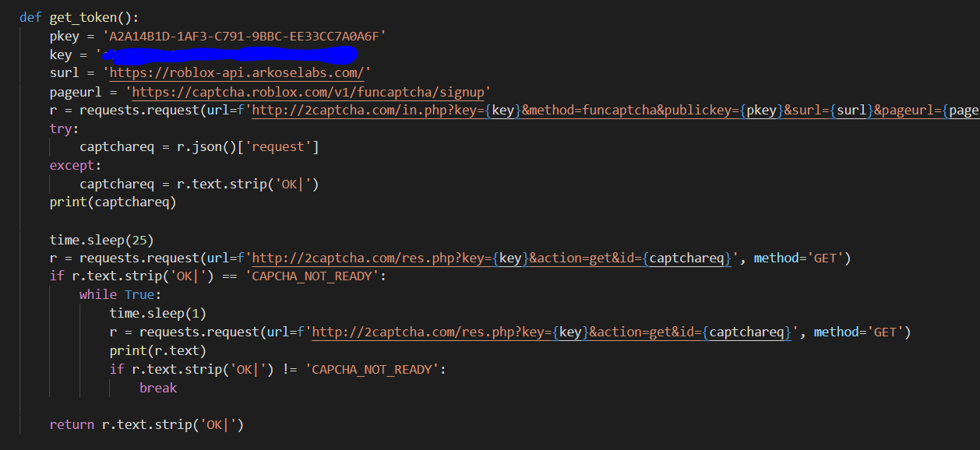This screenshot has height=450, width=980.
Task: Open the captcha.roblox.com funcaptcha signup URL
Action: point(308,92)
